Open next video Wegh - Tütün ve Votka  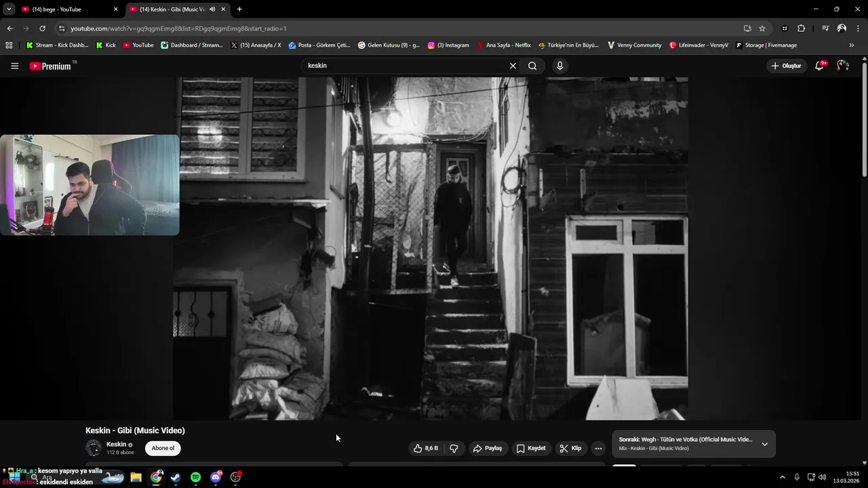(686, 439)
